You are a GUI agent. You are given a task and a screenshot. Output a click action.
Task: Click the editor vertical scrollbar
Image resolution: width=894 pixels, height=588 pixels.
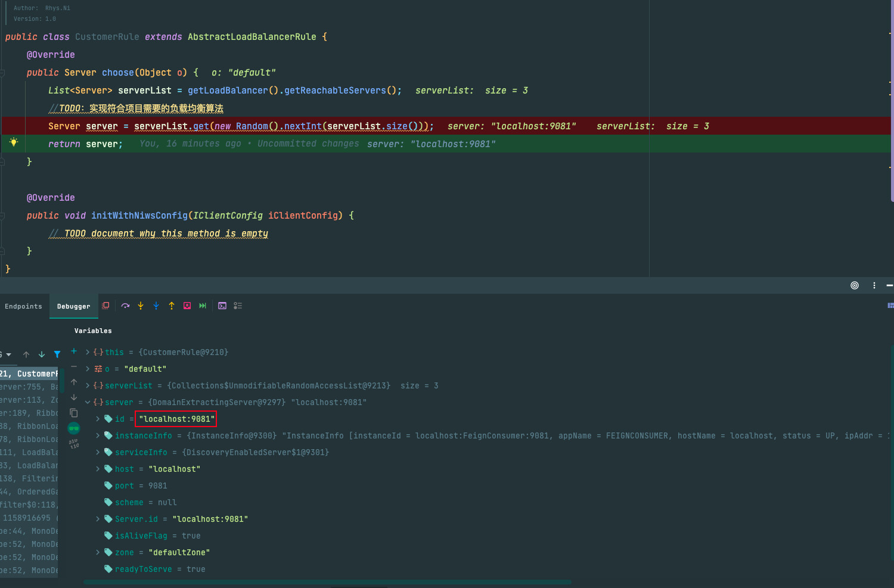tap(892, 101)
